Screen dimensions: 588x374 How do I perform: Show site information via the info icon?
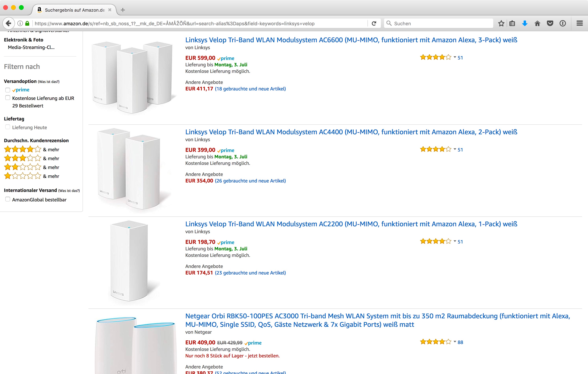pyautogui.click(x=20, y=23)
